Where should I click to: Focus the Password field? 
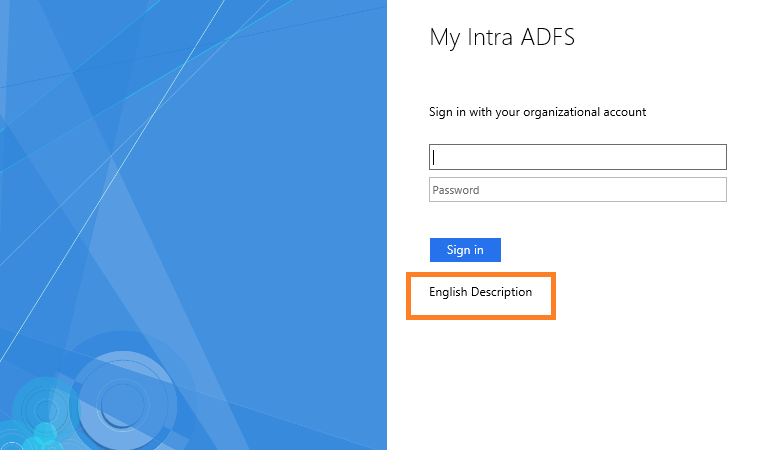[x=578, y=190]
